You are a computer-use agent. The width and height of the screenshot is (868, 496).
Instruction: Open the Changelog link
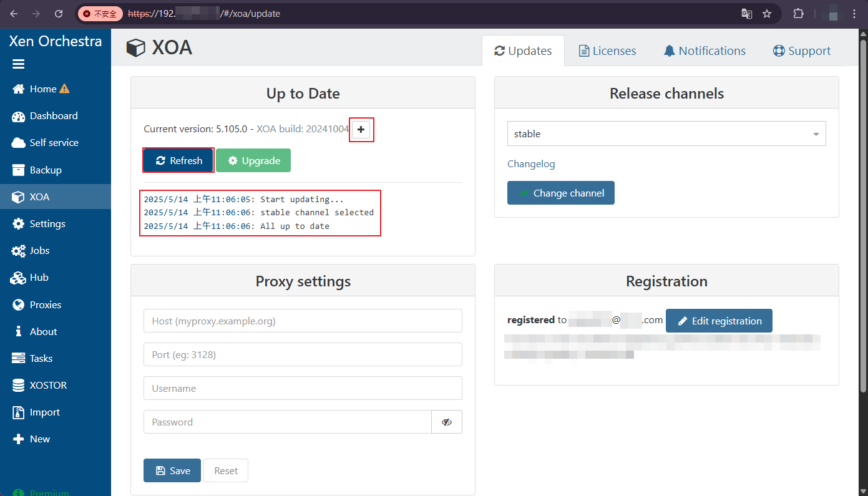tap(531, 163)
